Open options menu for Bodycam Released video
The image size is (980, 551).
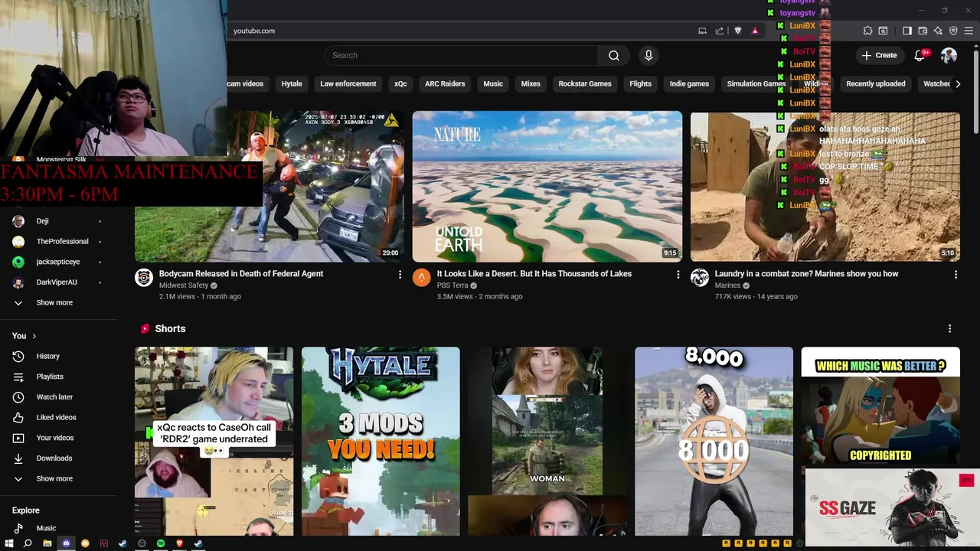click(400, 274)
